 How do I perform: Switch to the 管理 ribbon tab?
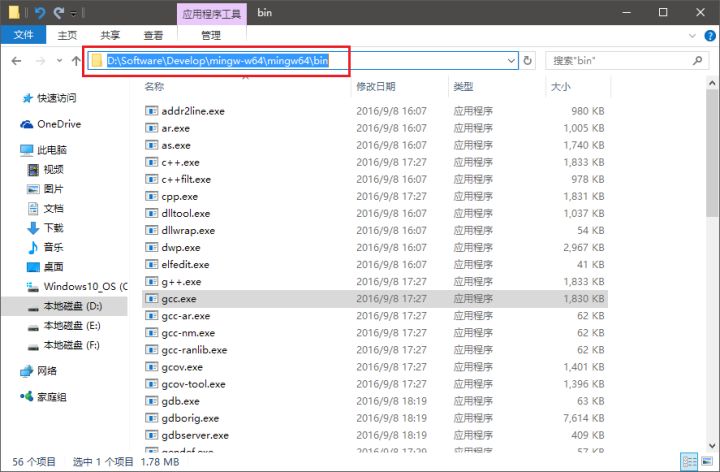click(211, 35)
